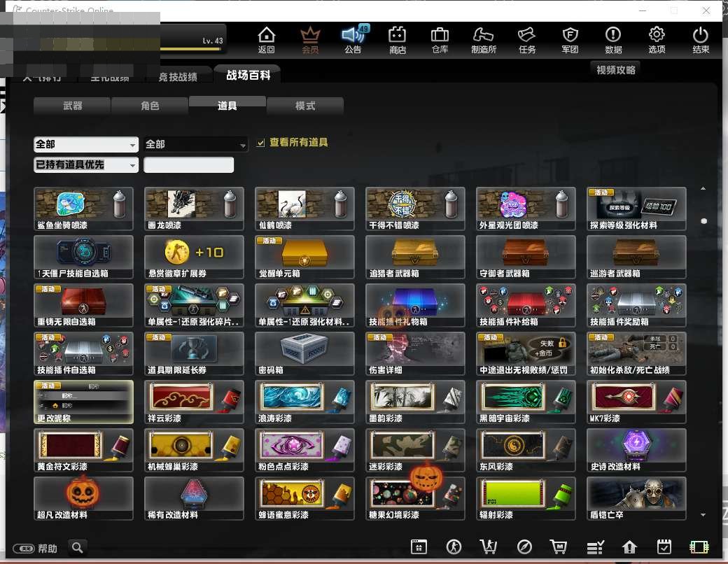Screen dimensions: 728x564
Task: Click the scroll down arrow of item list
Action: [x=703, y=515]
